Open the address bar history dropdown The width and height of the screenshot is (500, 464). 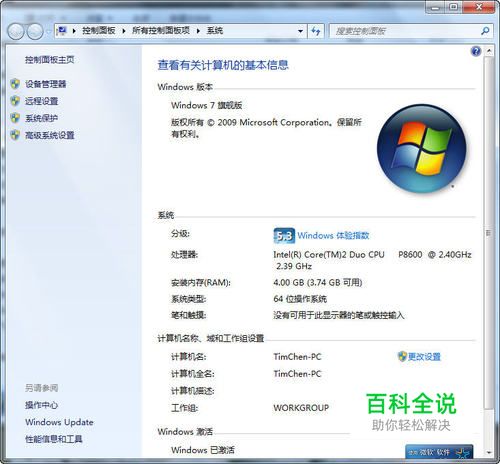pyautogui.click(x=300, y=31)
